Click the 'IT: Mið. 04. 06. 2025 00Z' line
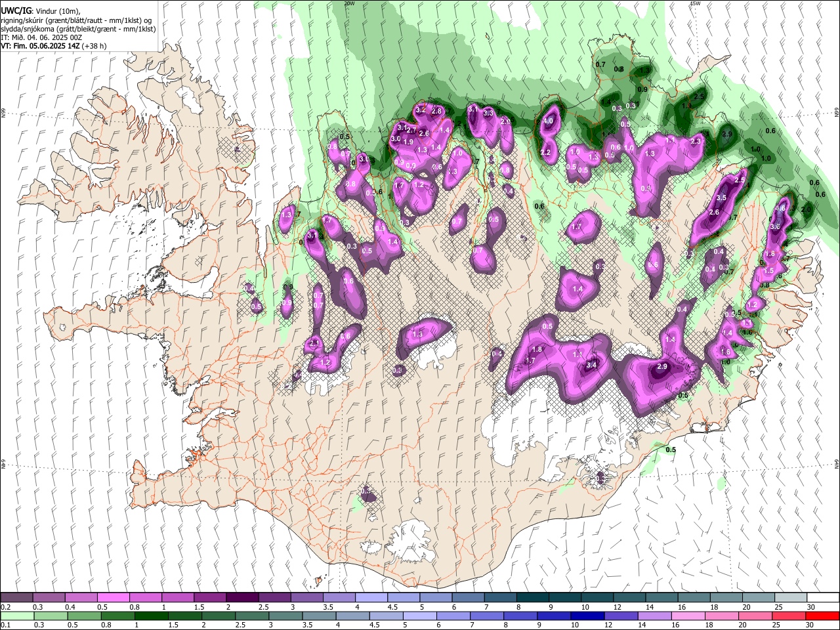The width and height of the screenshot is (840, 630). 42,37
